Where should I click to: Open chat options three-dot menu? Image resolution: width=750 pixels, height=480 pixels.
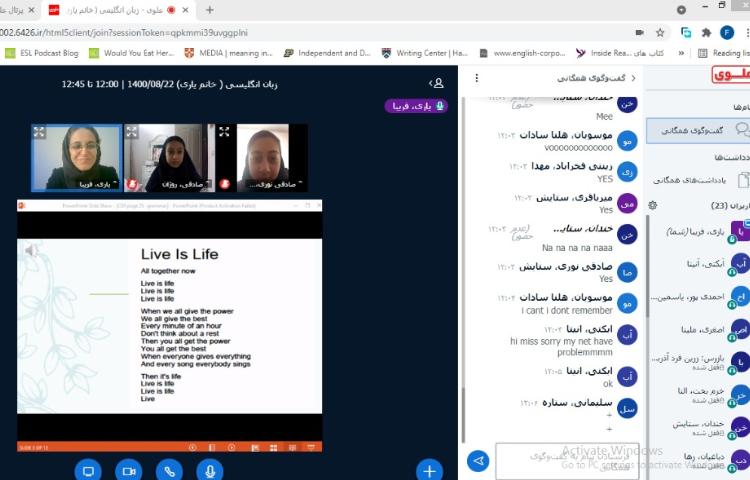[x=476, y=78]
